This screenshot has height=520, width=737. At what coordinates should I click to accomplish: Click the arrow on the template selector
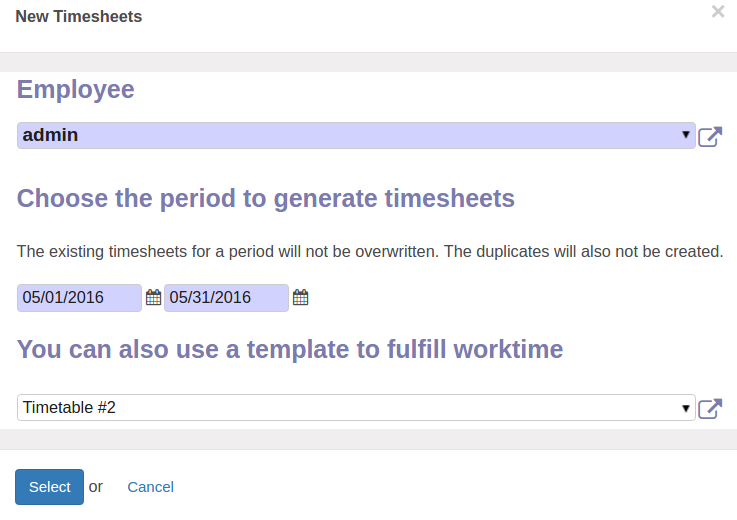click(x=686, y=407)
